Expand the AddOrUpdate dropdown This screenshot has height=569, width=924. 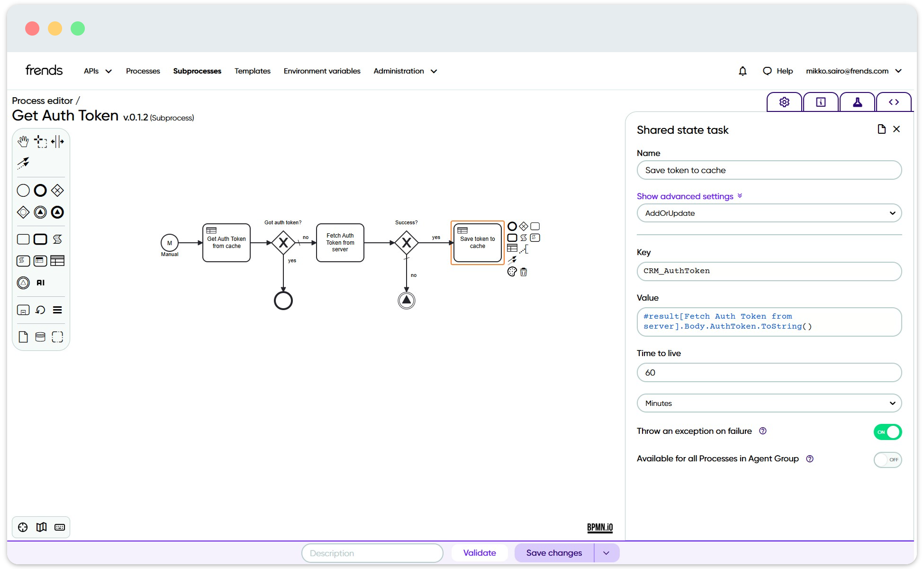point(769,213)
